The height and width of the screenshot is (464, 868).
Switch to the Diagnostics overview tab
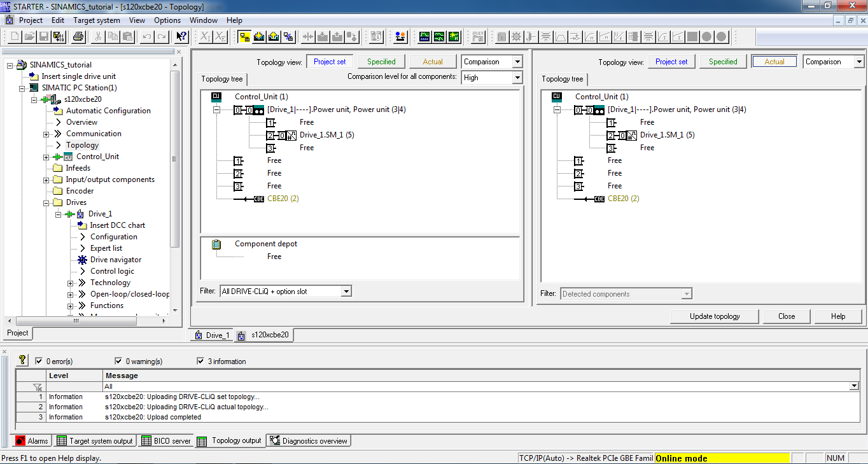tap(309, 440)
